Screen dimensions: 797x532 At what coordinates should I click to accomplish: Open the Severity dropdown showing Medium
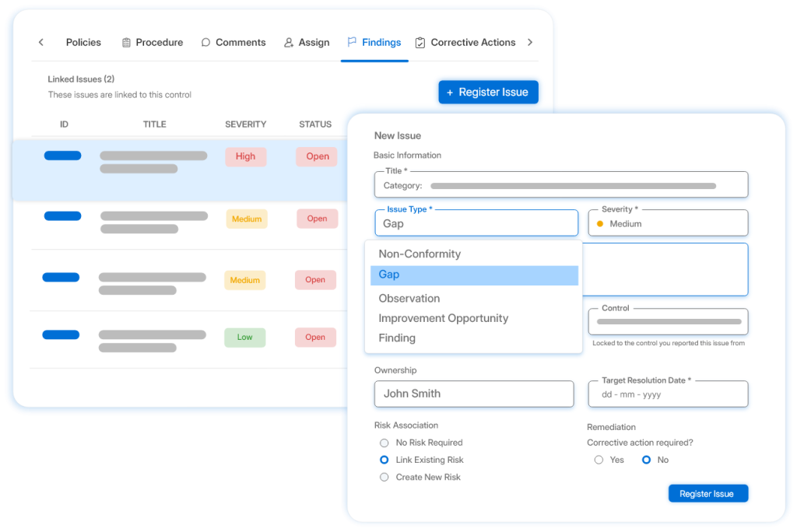click(668, 223)
